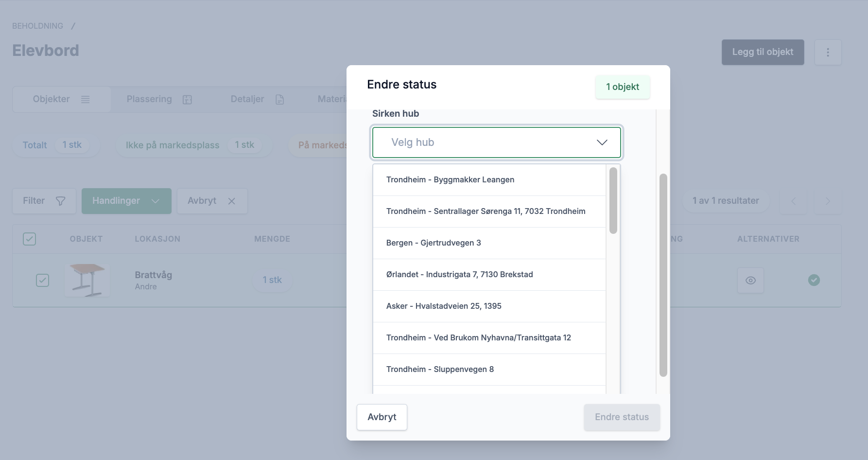This screenshot has width=868, height=460.
Task: Click the next page arrow in pagination
Action: tap(828, 201)
